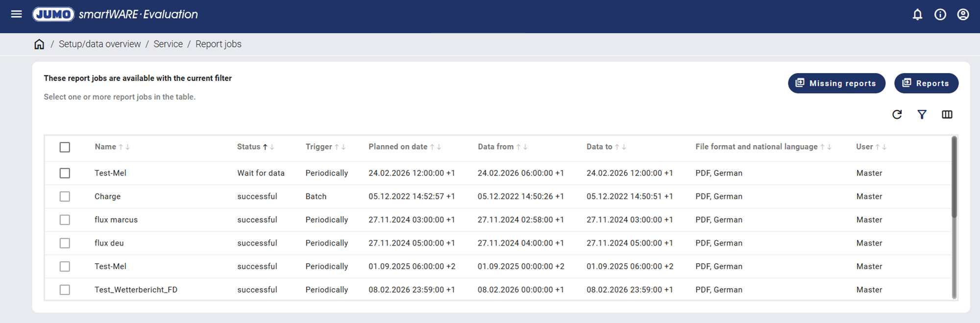Refresh the report jobs table

point(897,115)
